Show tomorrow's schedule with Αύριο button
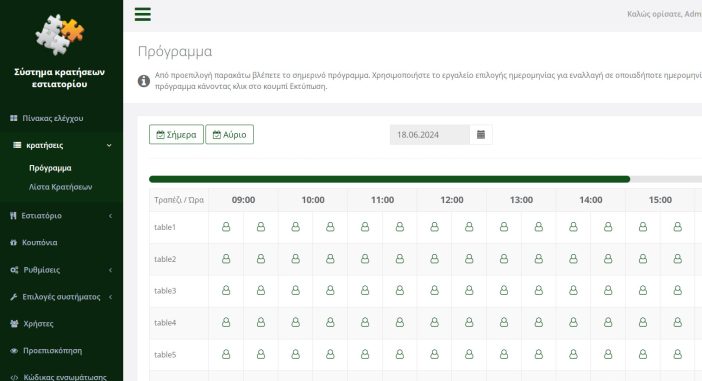 [230, 134]
